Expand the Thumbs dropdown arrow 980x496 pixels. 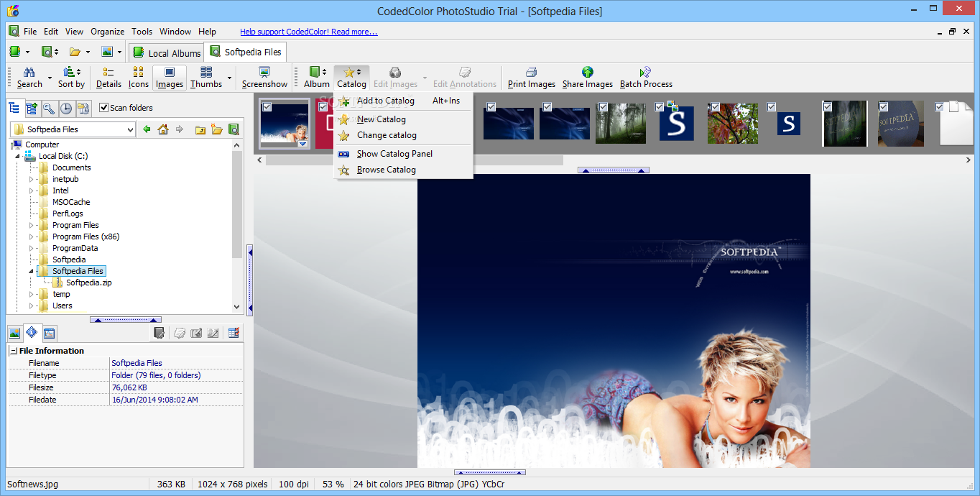[x=229, y=78]
